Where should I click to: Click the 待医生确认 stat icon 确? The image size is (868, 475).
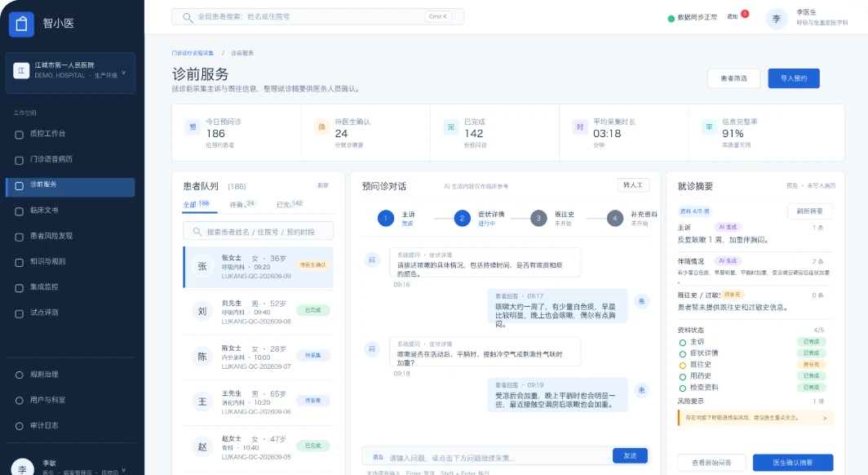[x=321, y=127]
